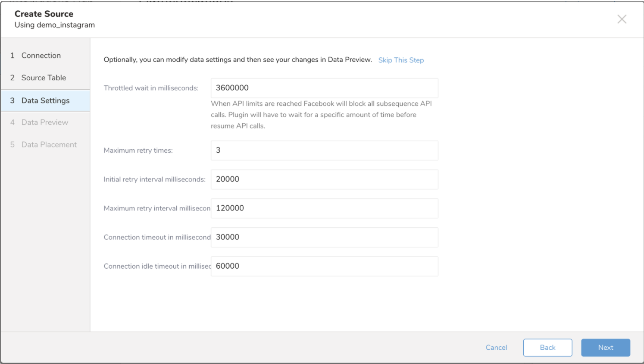Image resolution: width=644 pixels, height=364 pixels.
Task: Click the Connection timeout field showing 30000
Action: click(324, 237)
